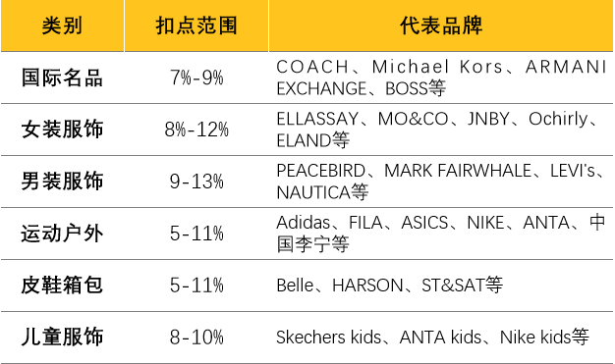Image resolution: width=615 pixels, height=364 pixels.
Task: Click the 8-10% rate cell
Action: 196,338
